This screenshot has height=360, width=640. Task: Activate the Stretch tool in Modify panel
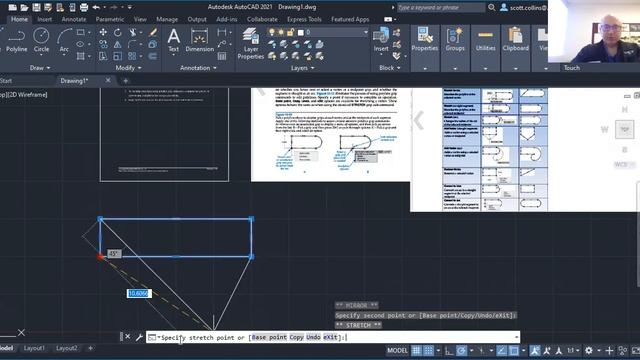[x=103, y=56]
